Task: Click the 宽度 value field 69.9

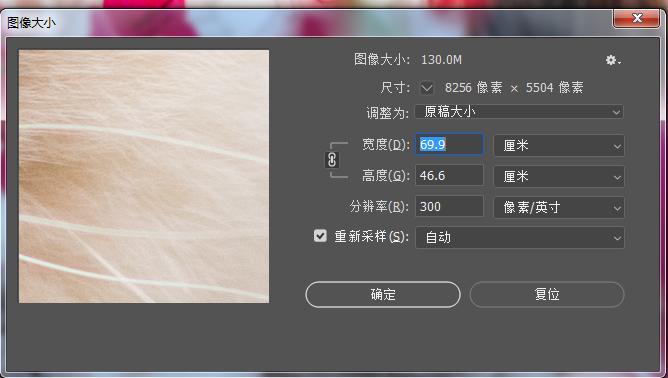Action: [x=449, y=144]
